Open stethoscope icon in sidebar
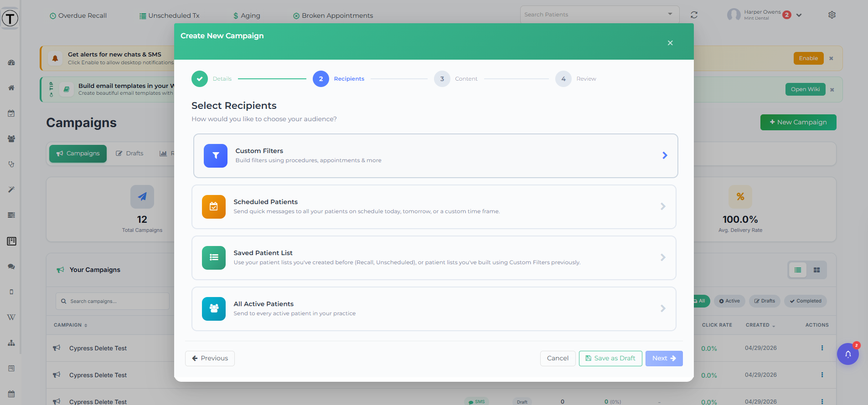 [x=11, y=164]
